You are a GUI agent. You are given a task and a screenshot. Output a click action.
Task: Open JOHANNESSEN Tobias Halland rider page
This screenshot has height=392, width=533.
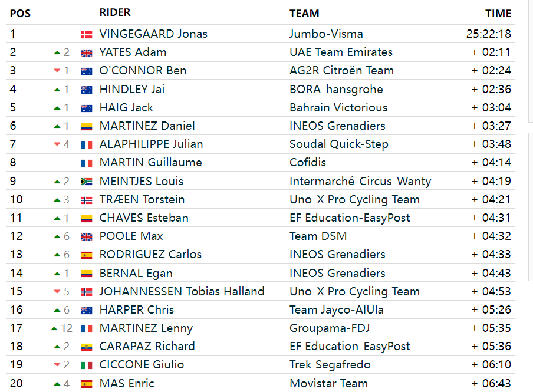click(x=182, y=291)
